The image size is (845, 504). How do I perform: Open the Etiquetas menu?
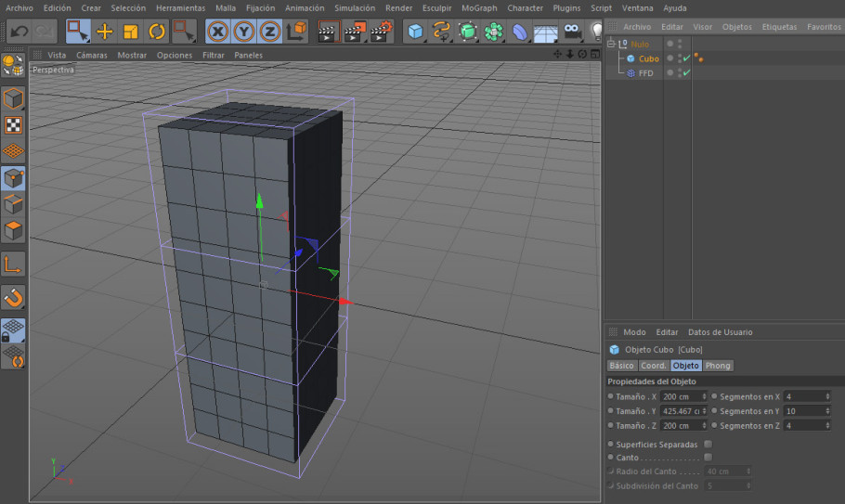779,26
